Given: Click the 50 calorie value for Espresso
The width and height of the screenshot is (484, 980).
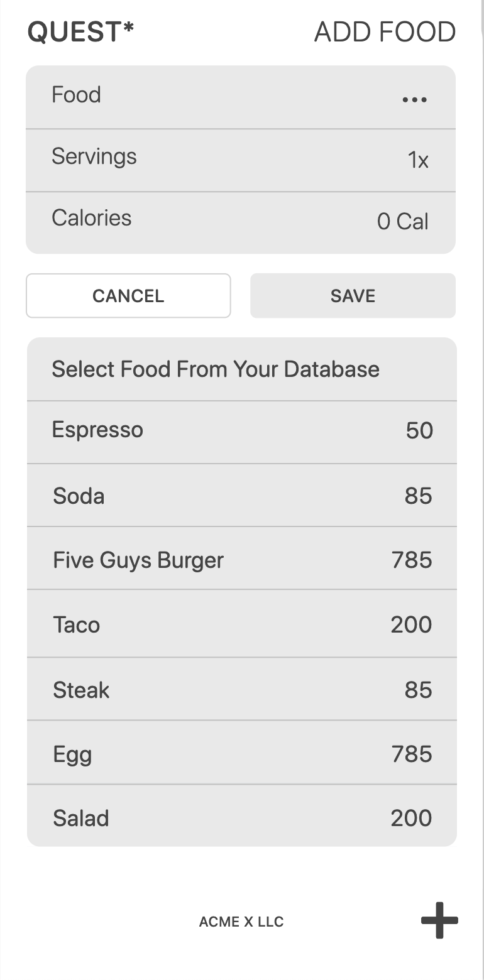Looking at the screenshot, I should pyautogui.click(x=419, y=430).
